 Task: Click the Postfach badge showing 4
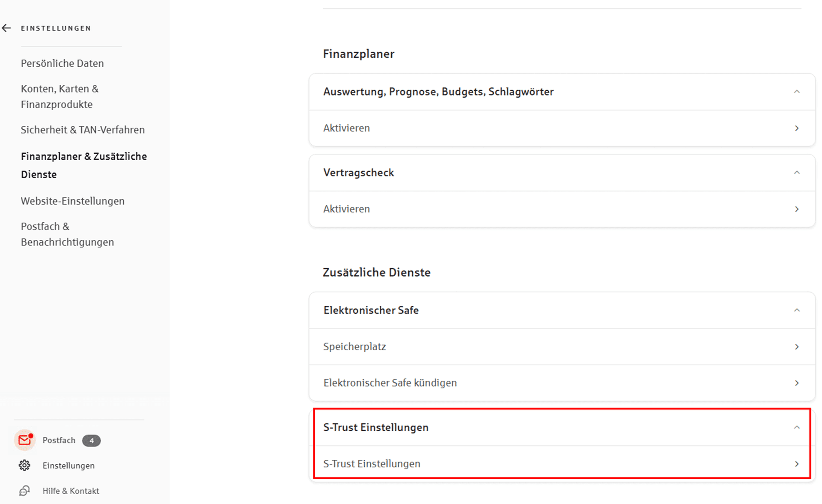91,441
